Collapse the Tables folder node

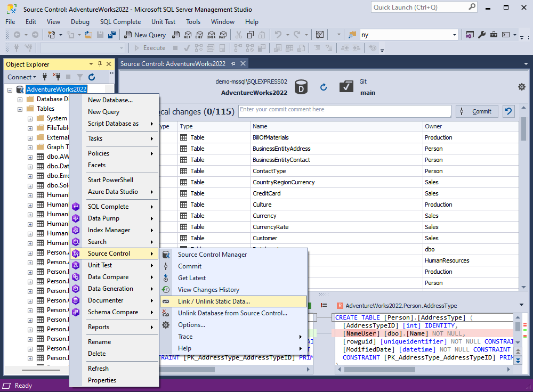click(x=20, y=109)
